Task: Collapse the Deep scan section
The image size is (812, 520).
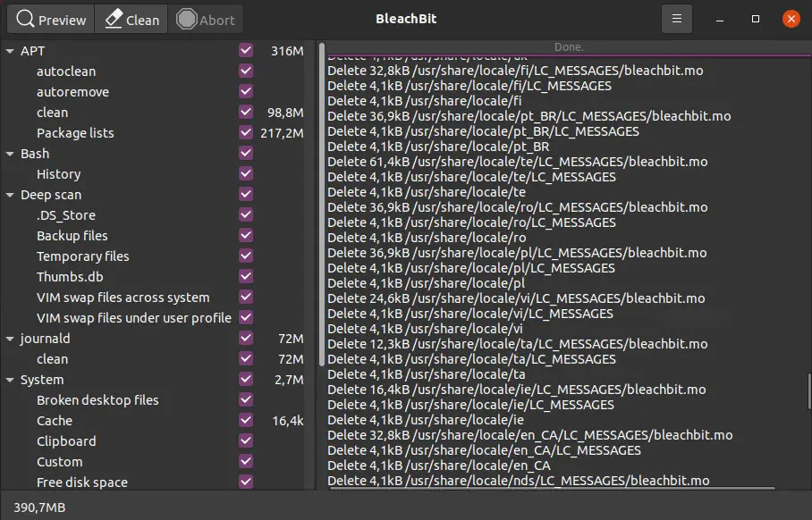Action: (x=9, y=194)
